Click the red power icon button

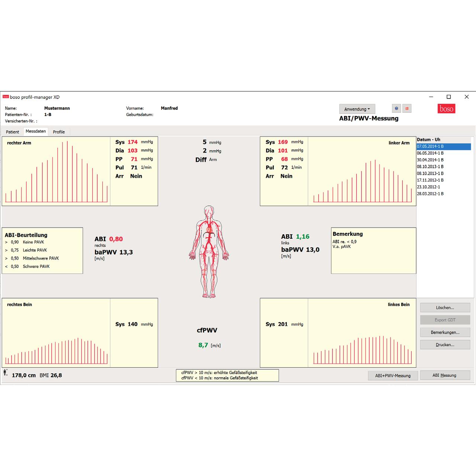click(407, 109)
